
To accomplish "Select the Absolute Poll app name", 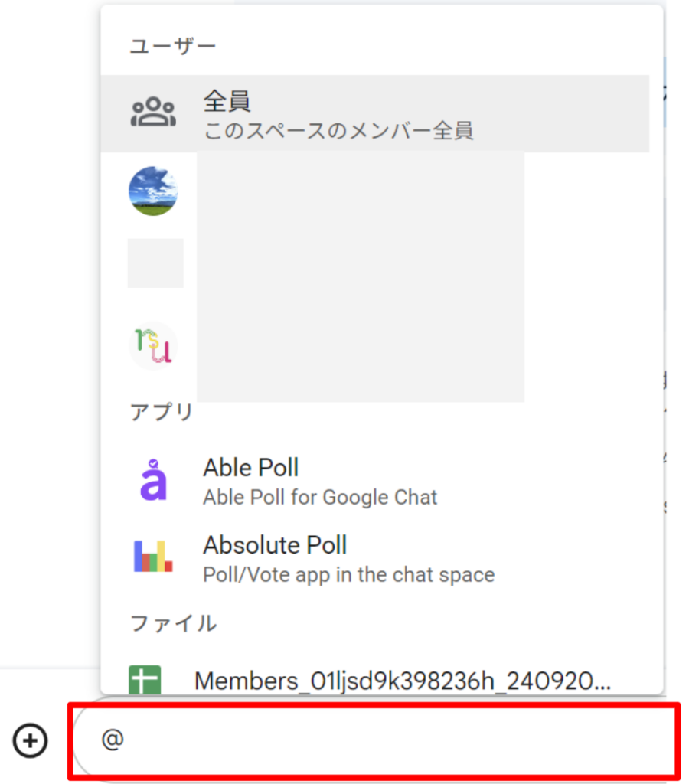I will [x=275, y=545].
